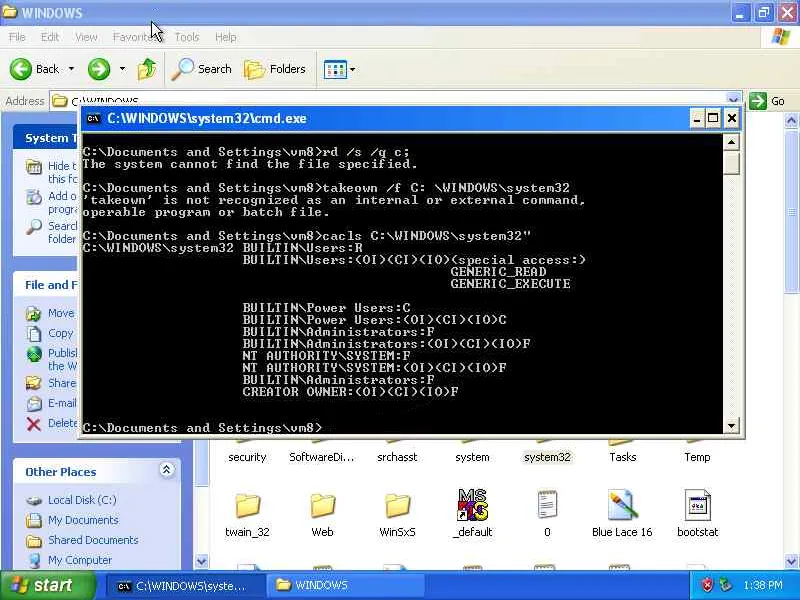
Task: Select the bootstat file icon
Action: 697,505
